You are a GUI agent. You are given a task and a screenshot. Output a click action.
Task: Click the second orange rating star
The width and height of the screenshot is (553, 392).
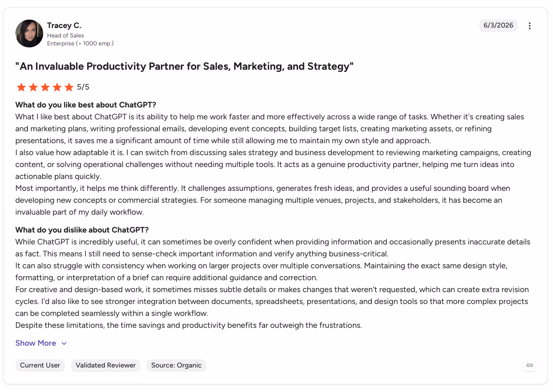pyautogui.click(x=33, y=87)
